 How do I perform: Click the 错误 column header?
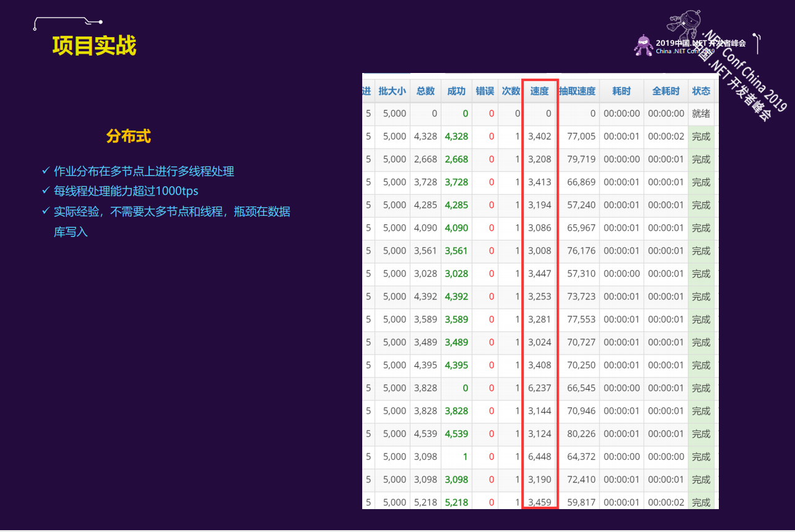485,91
